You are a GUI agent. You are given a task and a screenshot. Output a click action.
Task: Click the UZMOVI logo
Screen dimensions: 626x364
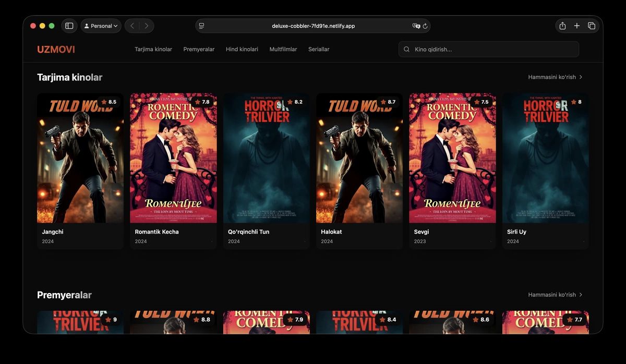pos(56,50)
